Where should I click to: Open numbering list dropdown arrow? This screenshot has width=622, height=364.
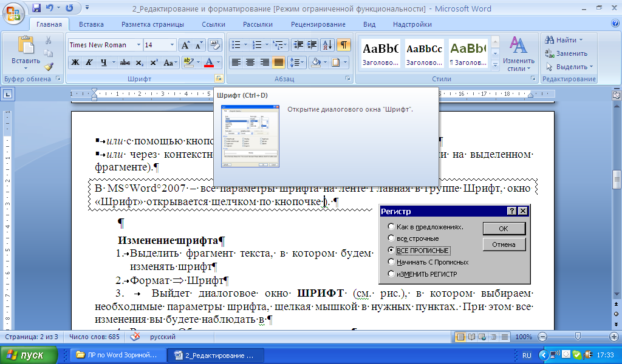[x=267, y=45]
